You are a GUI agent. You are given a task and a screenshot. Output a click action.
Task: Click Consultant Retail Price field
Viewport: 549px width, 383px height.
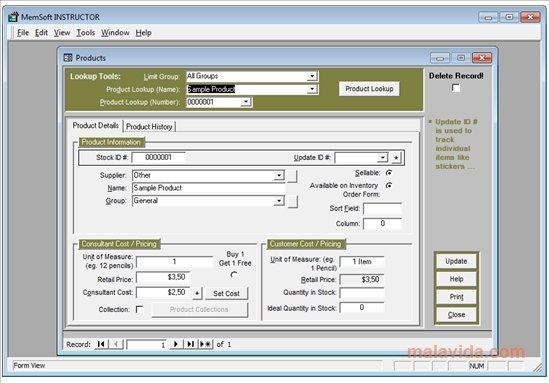coord(163,278)
